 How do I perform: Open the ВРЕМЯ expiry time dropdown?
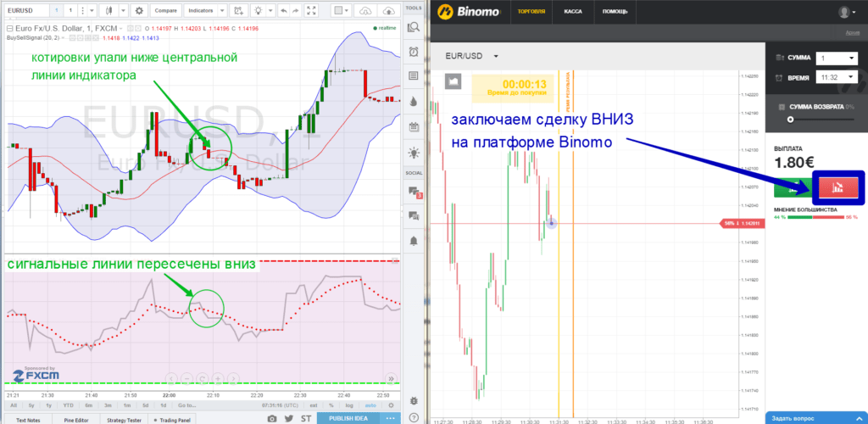pyautogui.click(x=837, y=77)
